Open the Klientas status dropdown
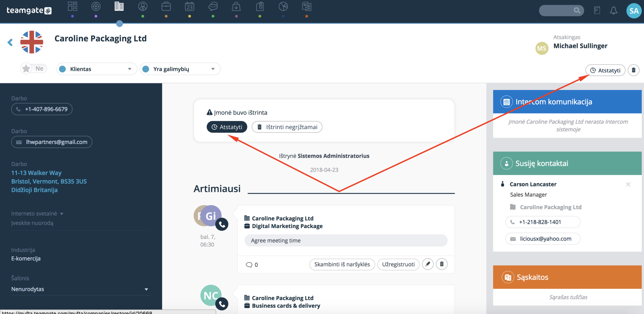Image resolution: width=644 pixels, height=314 pixels. click(97, 69)
